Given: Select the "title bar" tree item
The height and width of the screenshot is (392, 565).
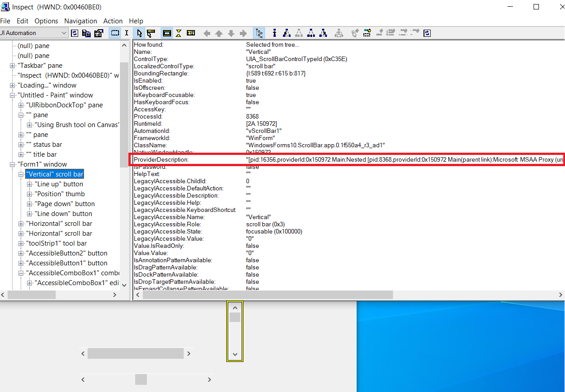Looking at the screenshot, I should click(x=42, y=154).
